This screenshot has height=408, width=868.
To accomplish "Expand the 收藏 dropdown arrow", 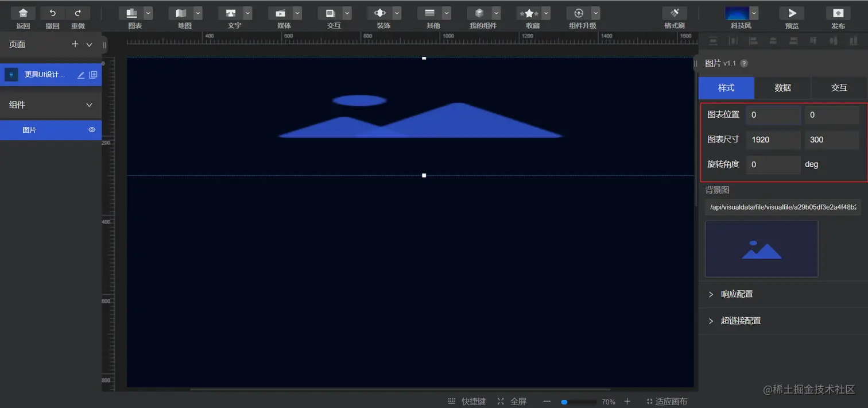I will (x=546, y=13).
